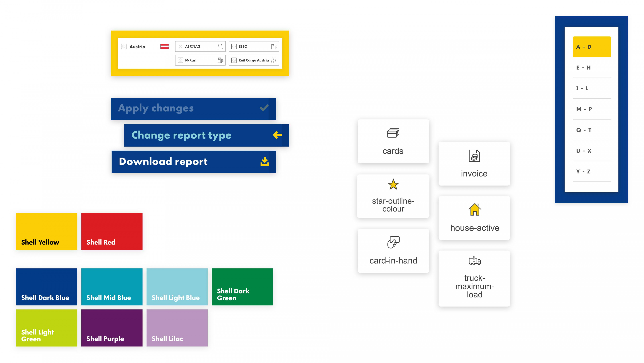
Task: Select the invoice document icon
Action: click(474, 156)
